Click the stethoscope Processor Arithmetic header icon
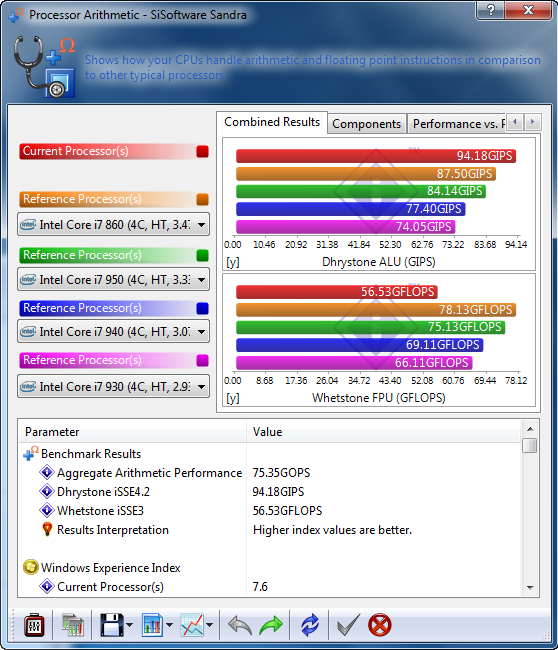 [x=44, y=66]
